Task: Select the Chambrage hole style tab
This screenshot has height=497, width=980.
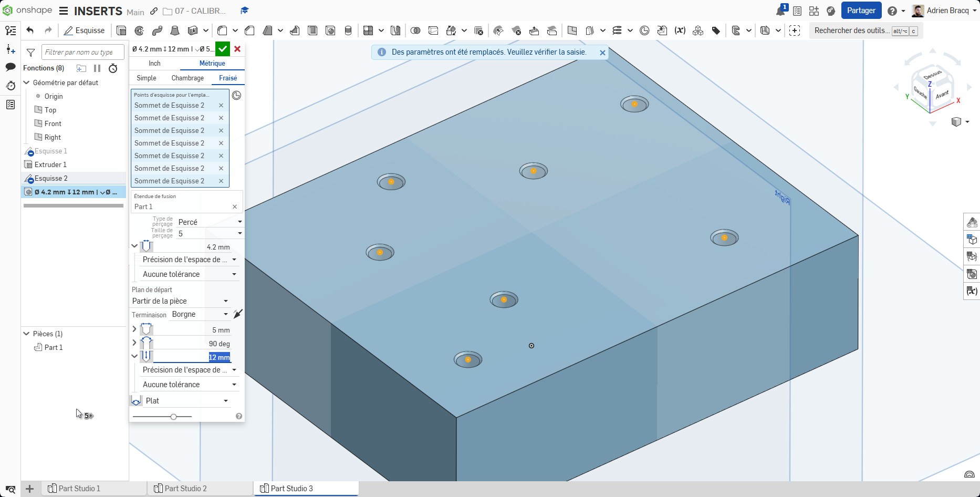Action: [187, 78]
